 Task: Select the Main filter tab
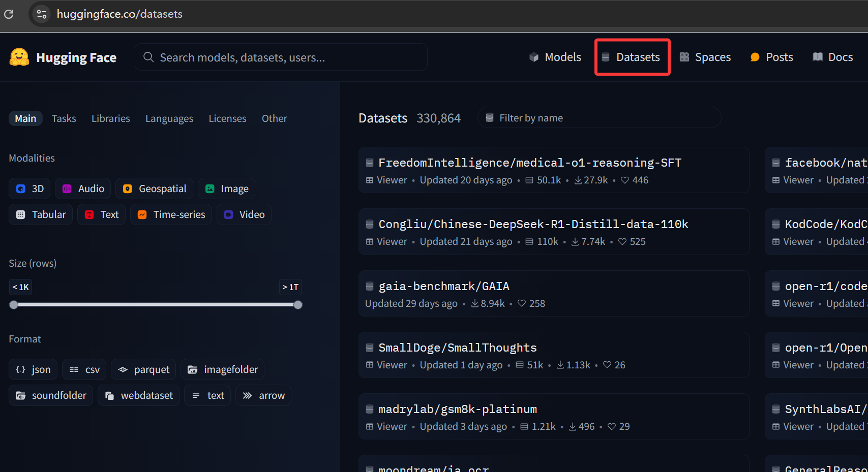[x=25, y=118]
